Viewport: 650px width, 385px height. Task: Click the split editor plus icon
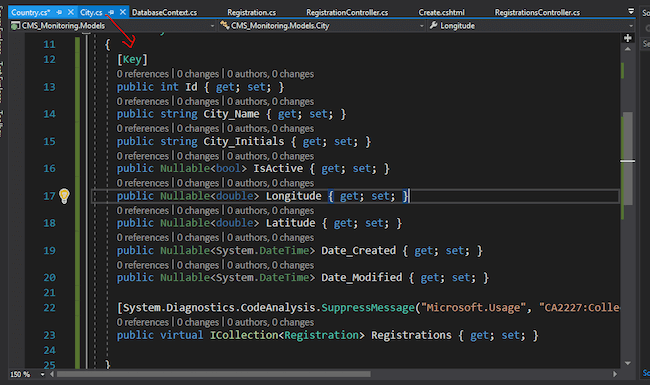coord(628,38)
